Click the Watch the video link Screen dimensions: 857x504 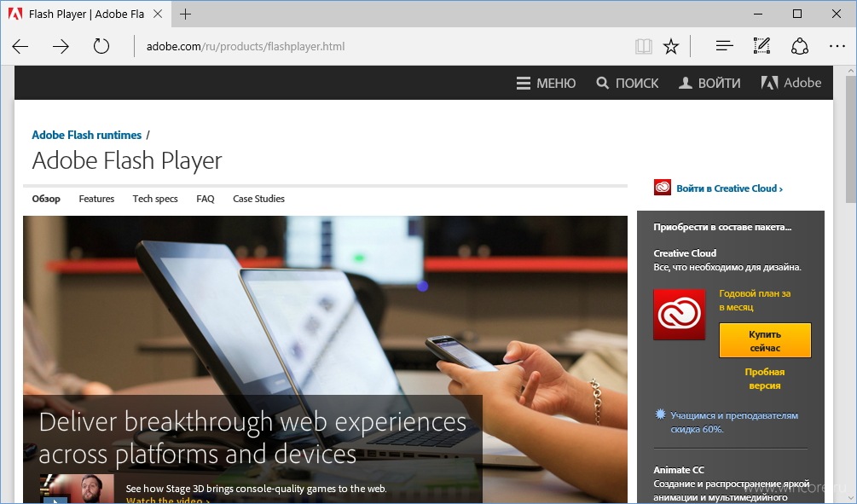point(168,501)
